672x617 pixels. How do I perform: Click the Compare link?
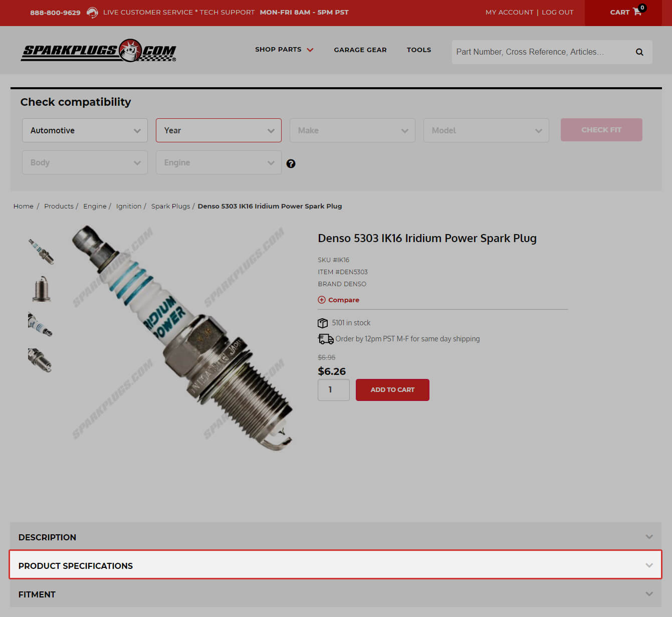(344, 300)
